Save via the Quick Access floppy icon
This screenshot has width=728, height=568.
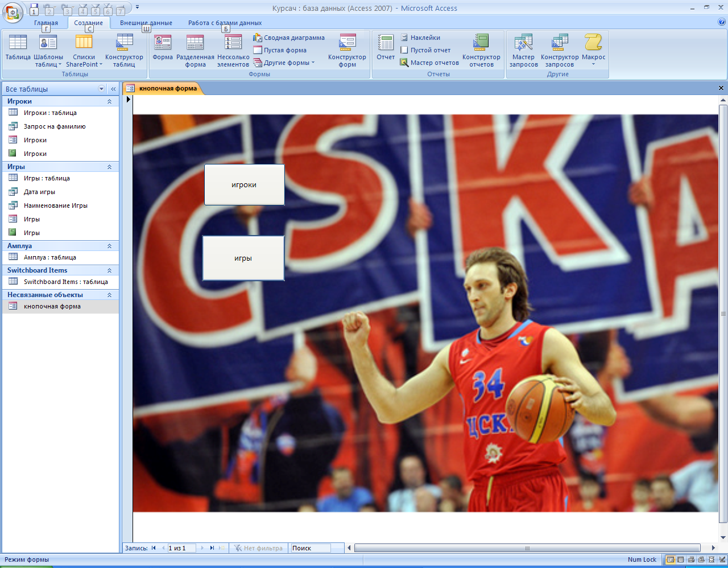34,9
